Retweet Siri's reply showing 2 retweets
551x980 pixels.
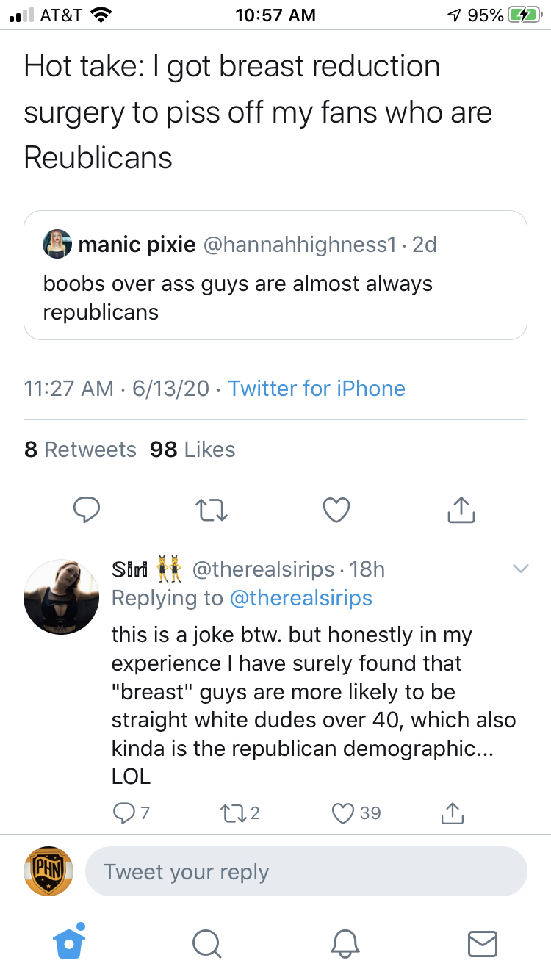coord(240,813)
